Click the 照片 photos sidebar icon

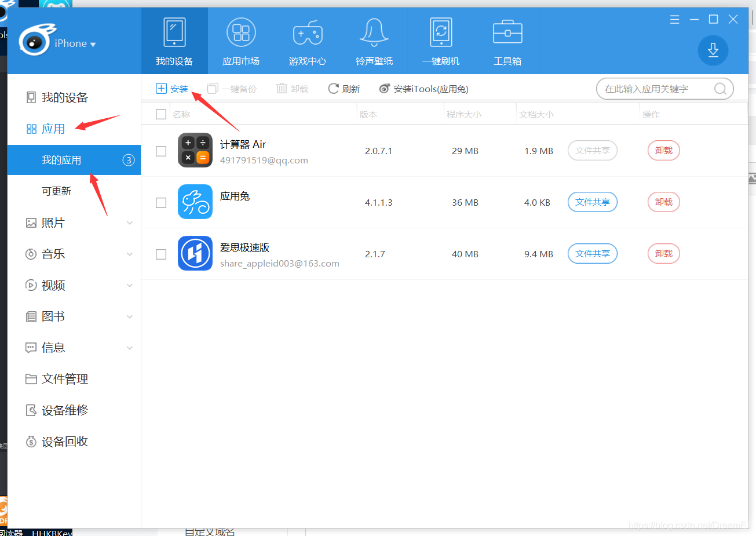point(31,223)
